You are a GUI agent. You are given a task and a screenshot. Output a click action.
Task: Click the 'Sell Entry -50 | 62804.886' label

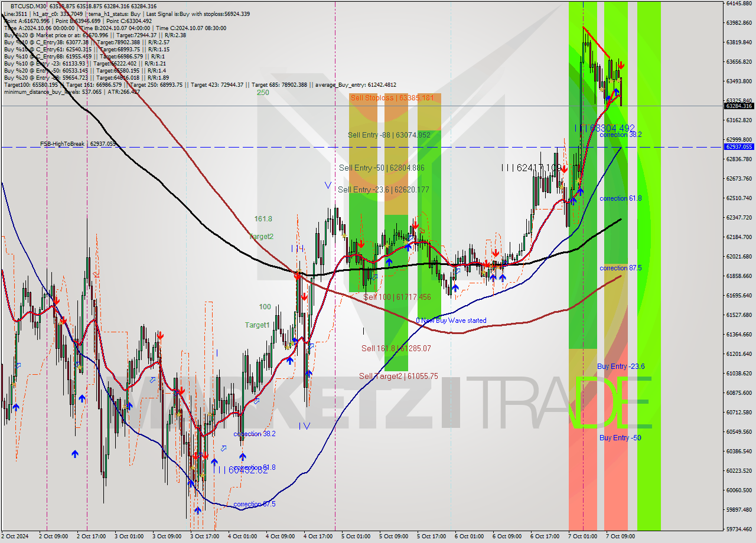point(382,168)
